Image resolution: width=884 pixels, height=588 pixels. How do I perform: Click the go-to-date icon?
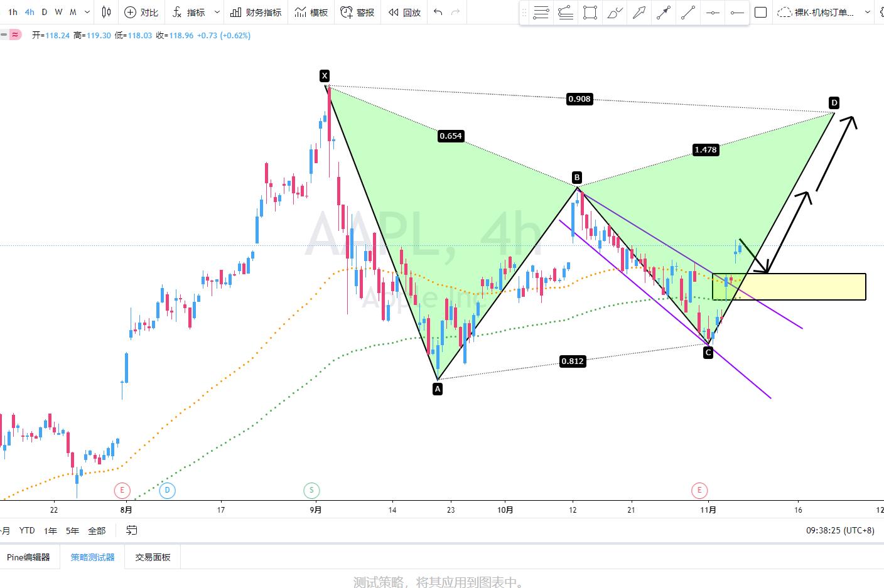[131, 530]
